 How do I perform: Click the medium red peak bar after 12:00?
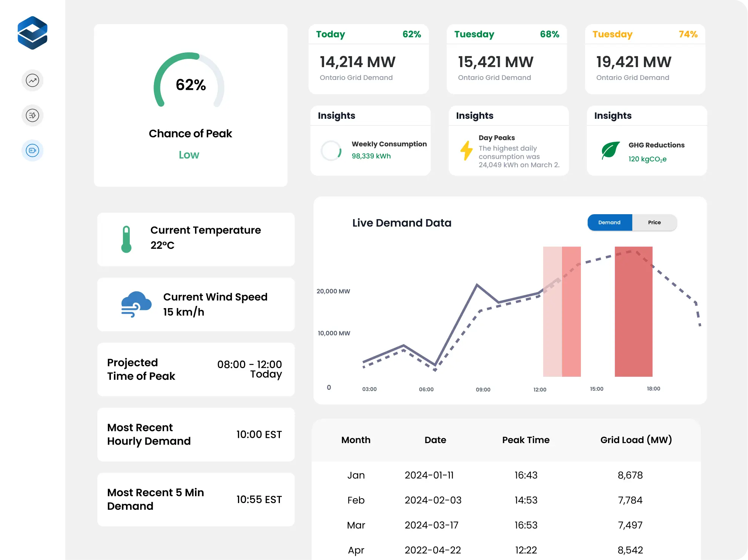(571, 311)
